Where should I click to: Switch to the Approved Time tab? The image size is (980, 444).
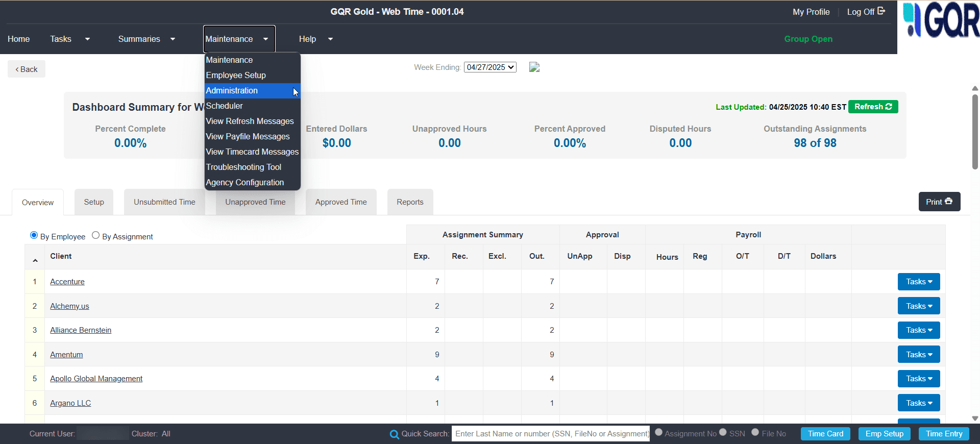(341, 202)
